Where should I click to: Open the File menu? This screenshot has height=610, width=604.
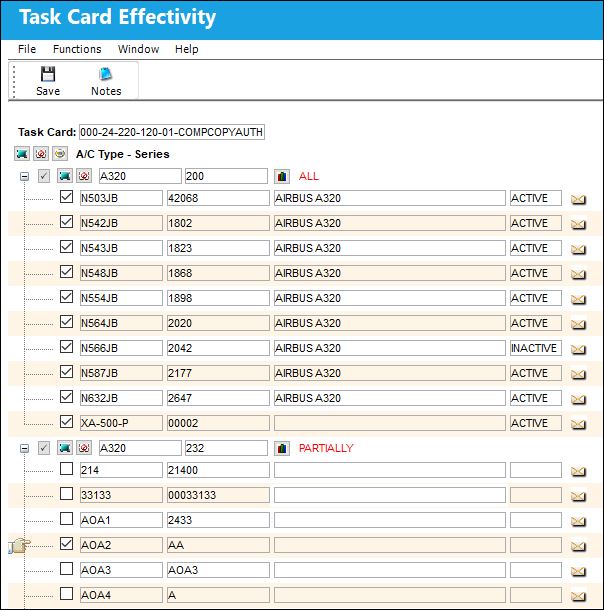[x=27, y=49]
